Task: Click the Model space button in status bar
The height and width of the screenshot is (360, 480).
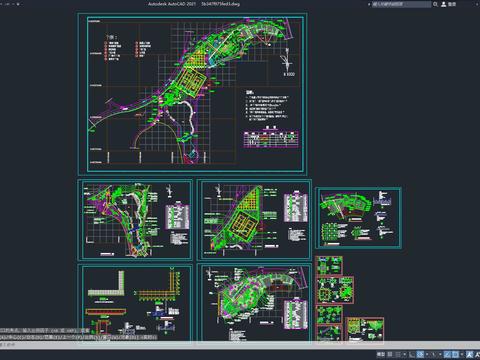Action: [381, 354]
